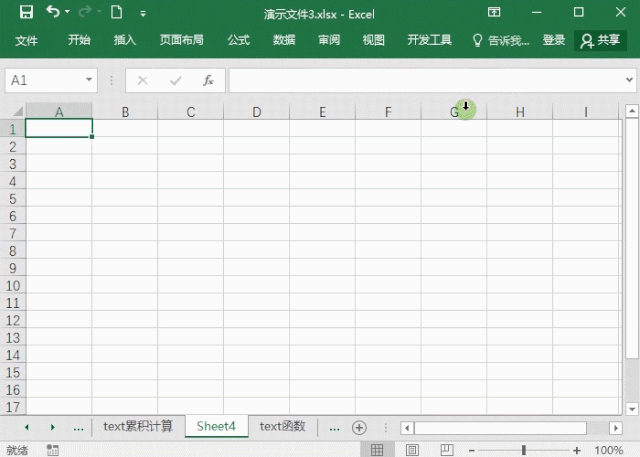
Task: Click the right ellipsis for more sheets
Action: click(334, 428)
